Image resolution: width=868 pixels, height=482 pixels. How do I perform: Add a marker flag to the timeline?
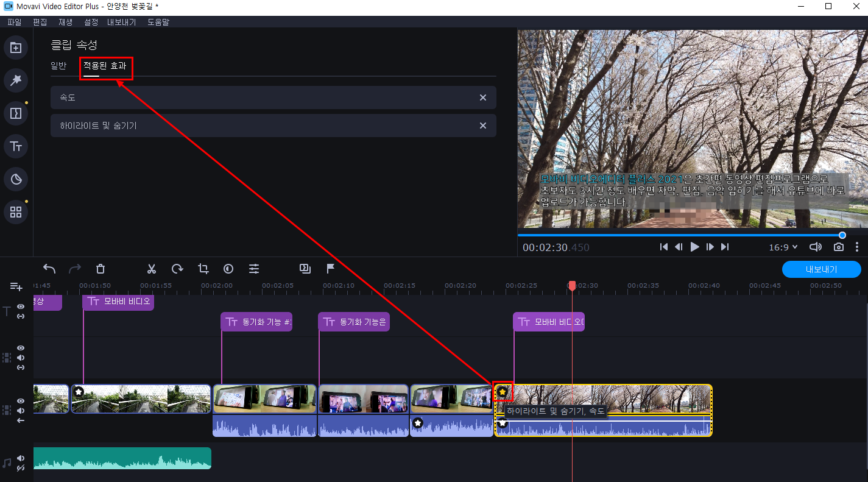point(331,269)
